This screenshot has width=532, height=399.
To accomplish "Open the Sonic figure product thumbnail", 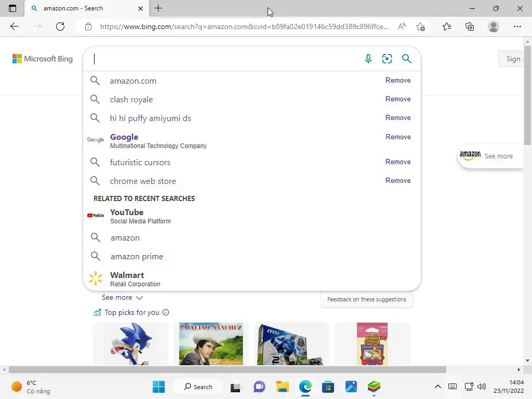I will point(130,344).
